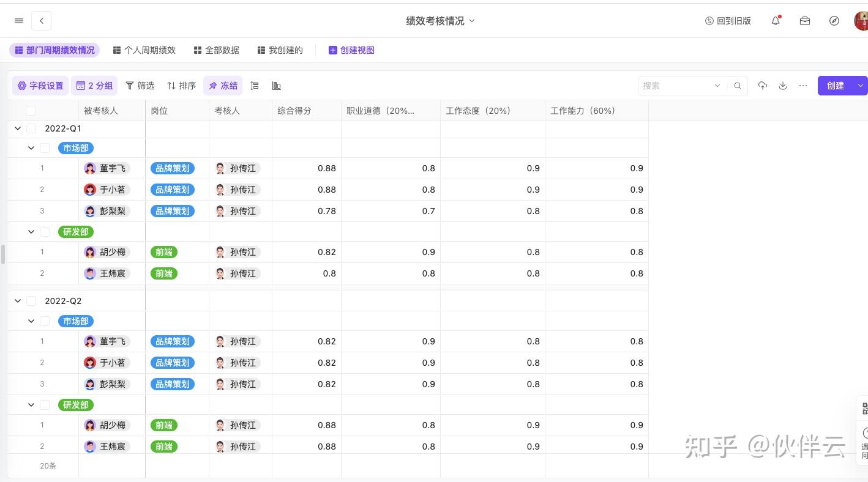
Task: Check the 市场部 checkbox under 2022-Q1
Action: 45,148
